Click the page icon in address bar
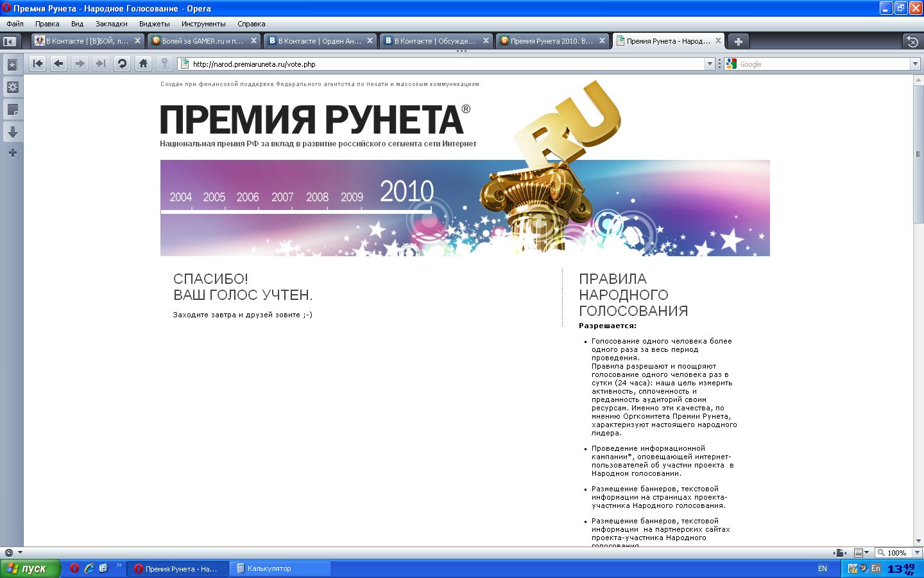The width and height of the screenshot is (924, 578). (x=185, y=64)
